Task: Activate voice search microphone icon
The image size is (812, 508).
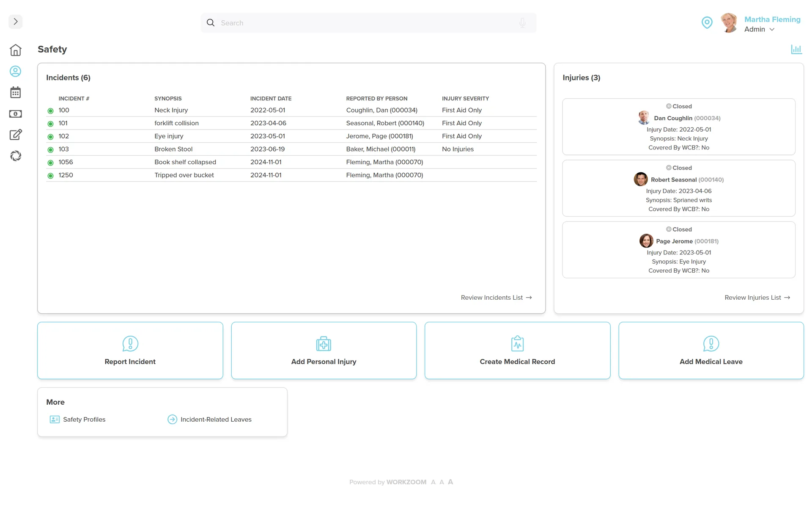Action: click(x=522, y=23)
